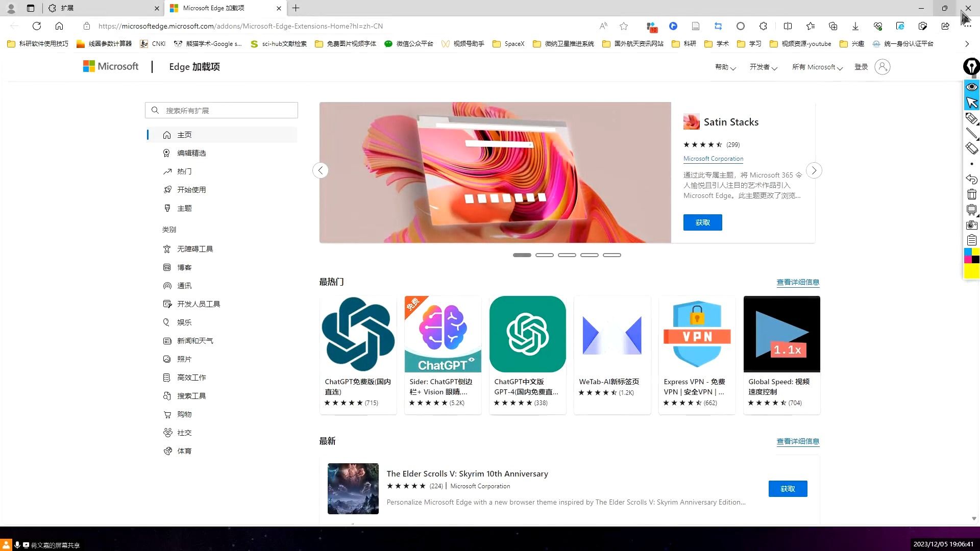Screen dimensions: 980x551
Task: Clear drawings with trash icon
Action: [x=972, y=194]
